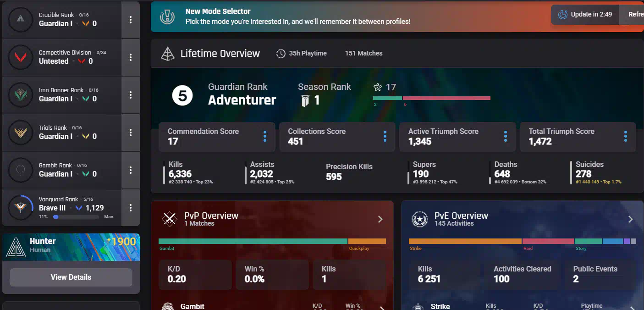Click the green Gambit bar in PvP Overview
Viewport: 644px width, 310px height.
tap(253, 241)
